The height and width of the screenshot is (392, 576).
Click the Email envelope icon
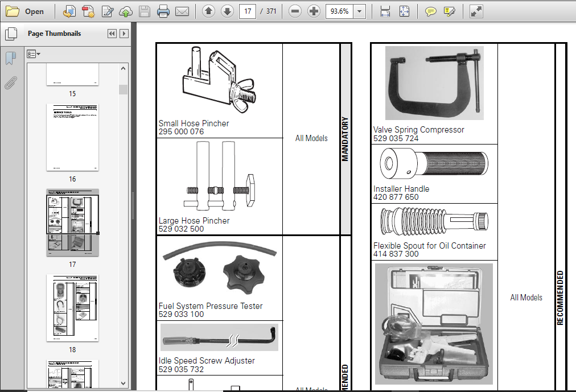[x=182, y=11]
